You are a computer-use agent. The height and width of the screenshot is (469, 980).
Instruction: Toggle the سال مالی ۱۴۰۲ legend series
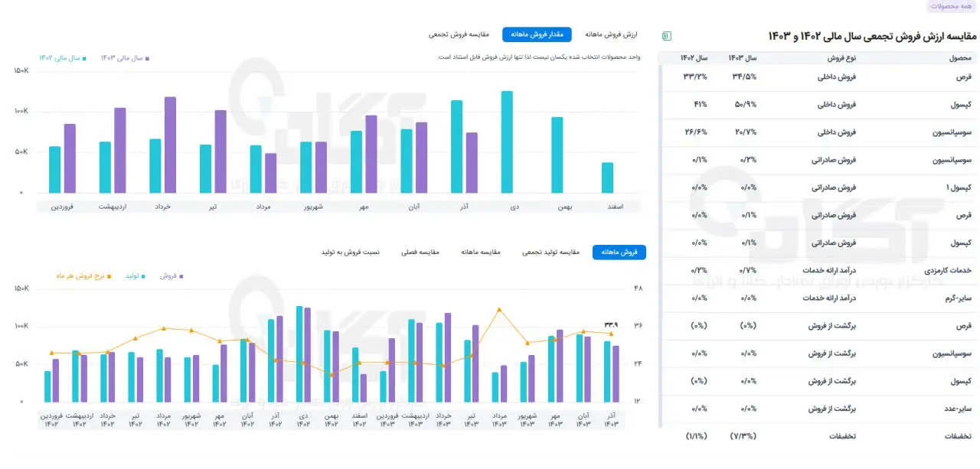click(x=63, y=57)
